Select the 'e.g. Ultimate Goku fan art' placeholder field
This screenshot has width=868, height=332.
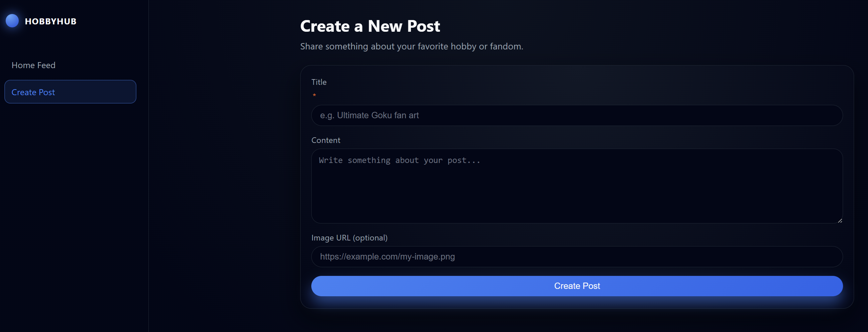[x=576, y=115]
